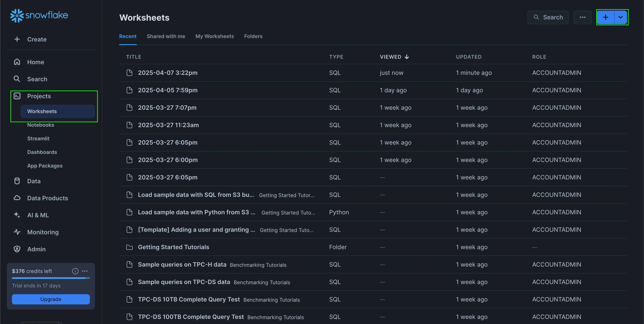Open the Worksheets more options menu
The width and height of the screenshot is (644, 324).
point(582,17)
